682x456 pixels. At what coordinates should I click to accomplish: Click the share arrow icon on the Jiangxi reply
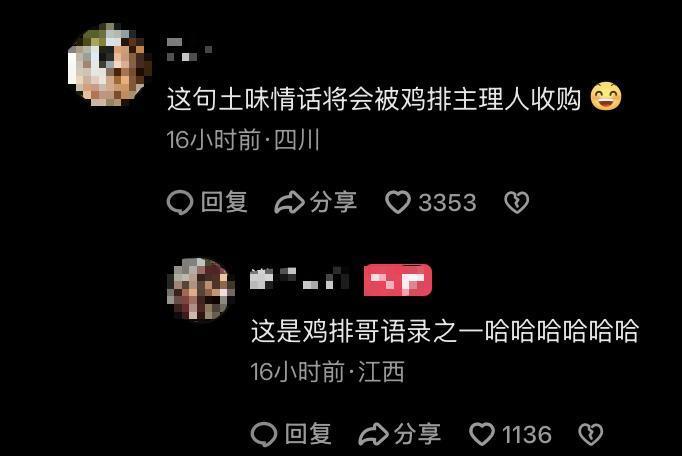pyautogui.click(x=373, y=434)
